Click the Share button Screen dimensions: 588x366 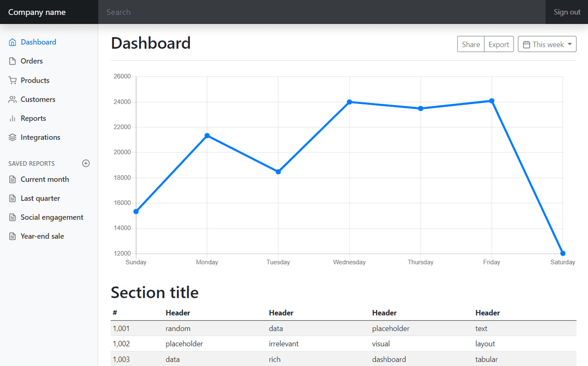pyautogui.click(x=471, y=44)
